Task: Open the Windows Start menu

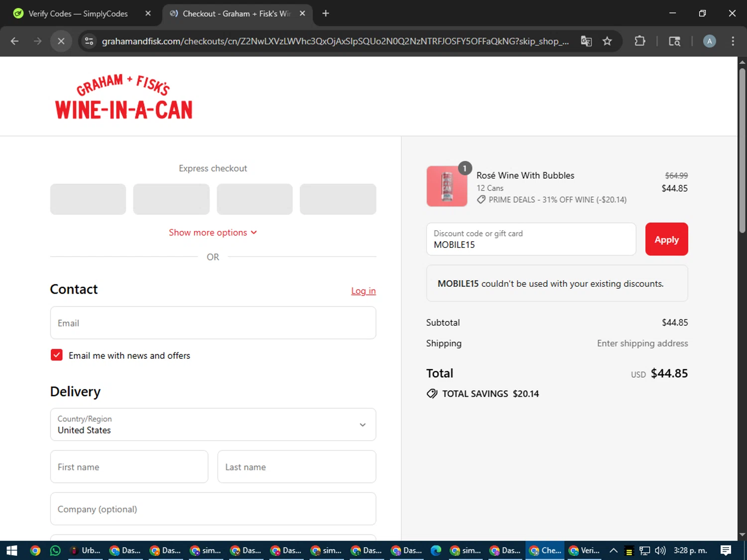Action: [x=12, y=550]
